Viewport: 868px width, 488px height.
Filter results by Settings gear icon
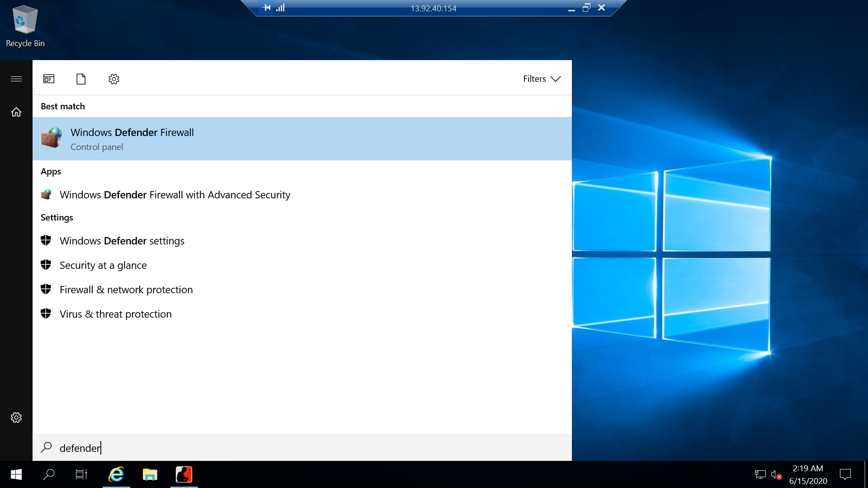click(114, 79)
